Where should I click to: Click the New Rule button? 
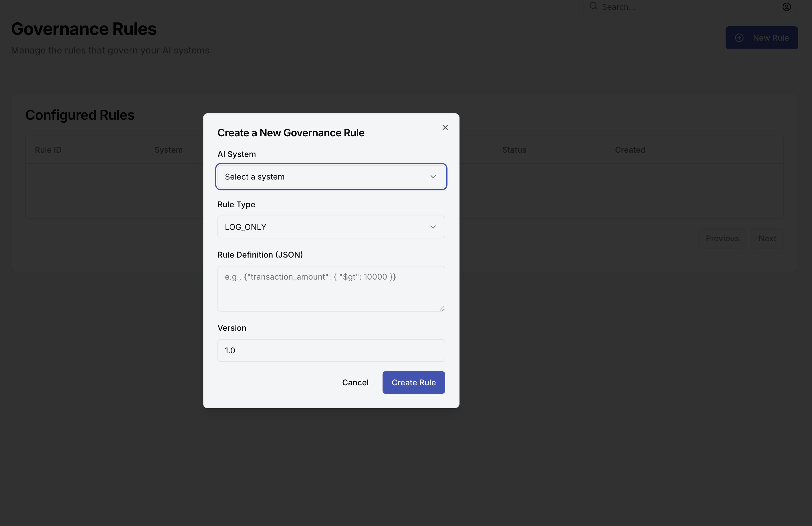coord(762,38)
